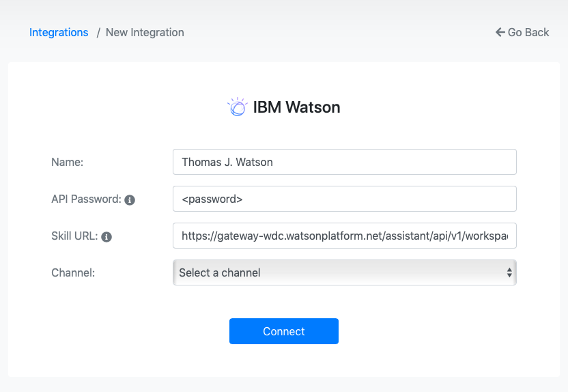This screenshot has height=392, width=568.
Task: Focus the Name field containing Thomas J. Watson
Action: [x=345, y=162]
